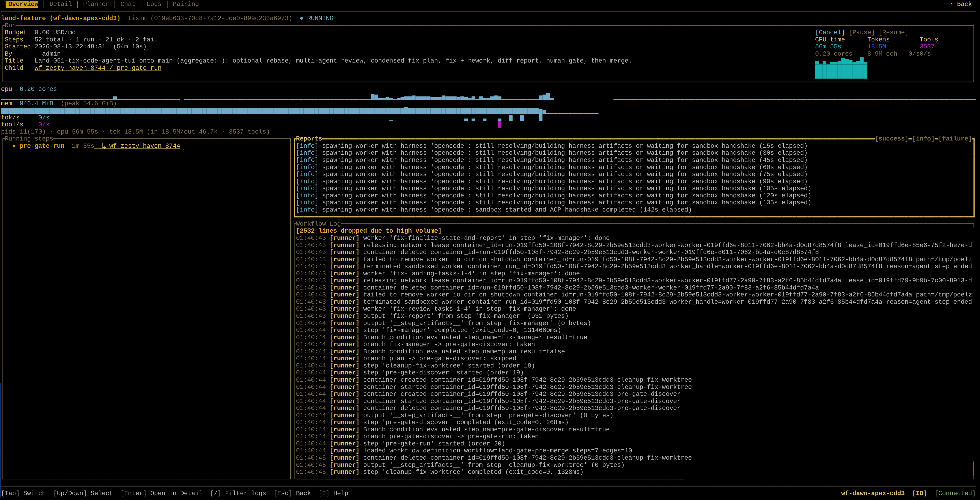
Task: Filter reports by success
Action: tap(891, 138)
